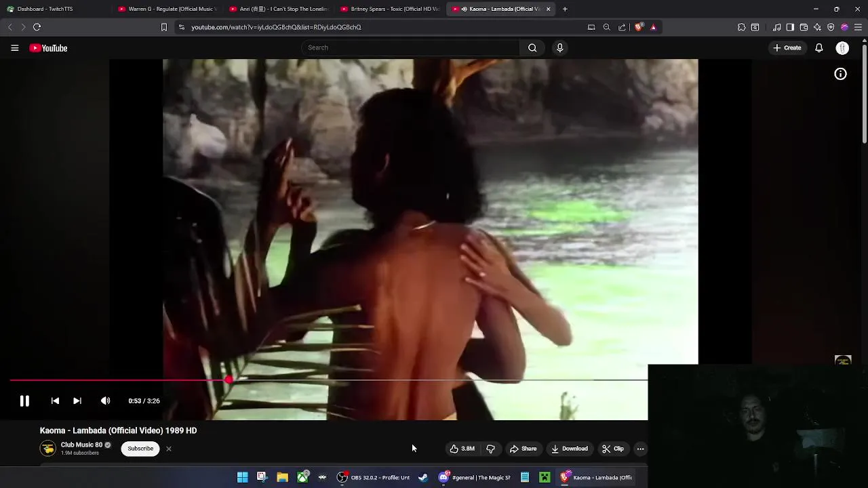Switch to I Can't Stop The Loneliness tab
868x488 pixels.
point(278,9)
